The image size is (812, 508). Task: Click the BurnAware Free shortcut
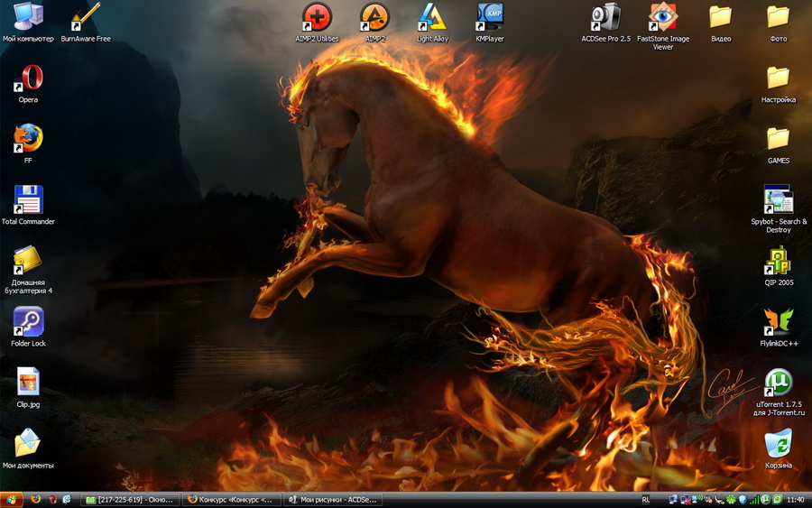point(86,17)
